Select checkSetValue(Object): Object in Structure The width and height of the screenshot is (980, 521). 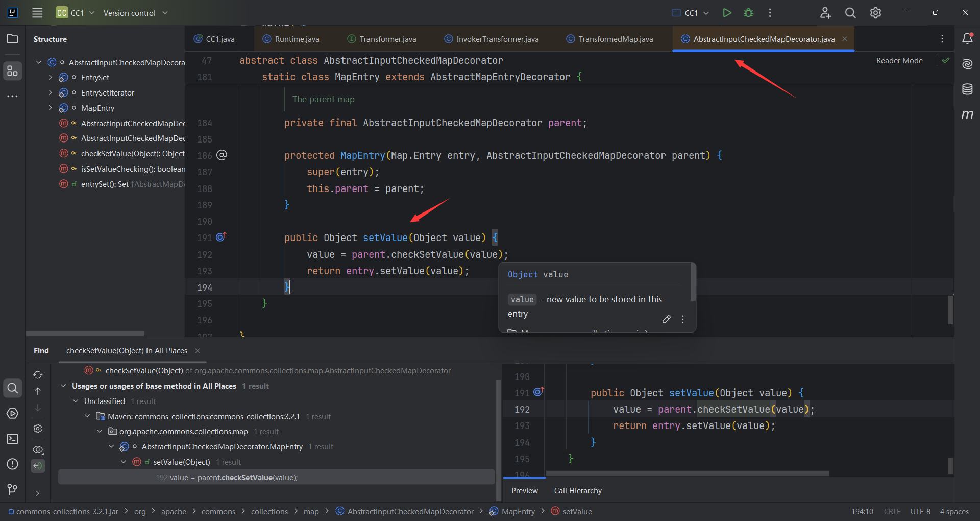pyautogui.click(x=121, y=154)
